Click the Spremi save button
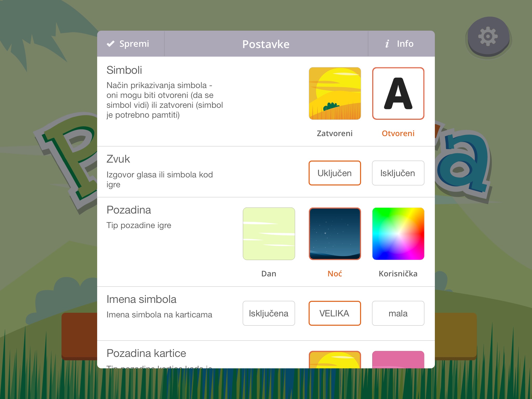Viewport: 532px width, 399px height. pyautogui.click(x=129, y=43)
